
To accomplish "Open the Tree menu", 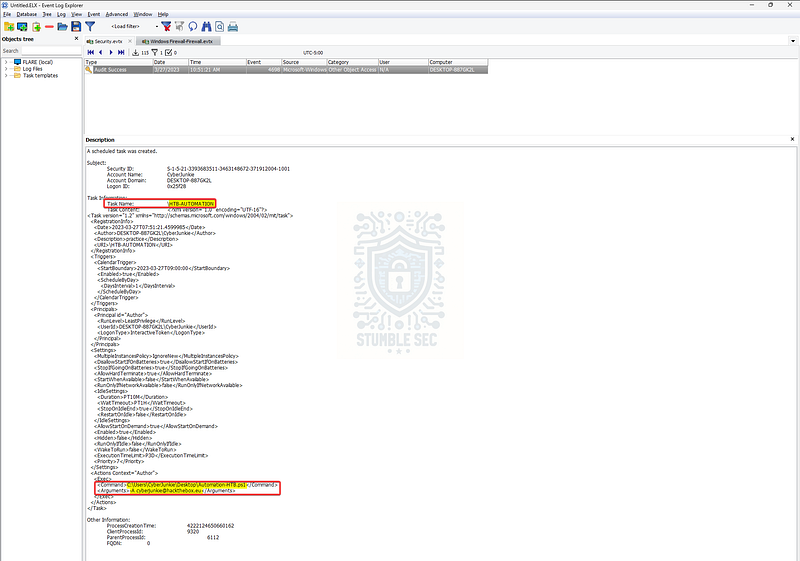I will click(47, 14).
